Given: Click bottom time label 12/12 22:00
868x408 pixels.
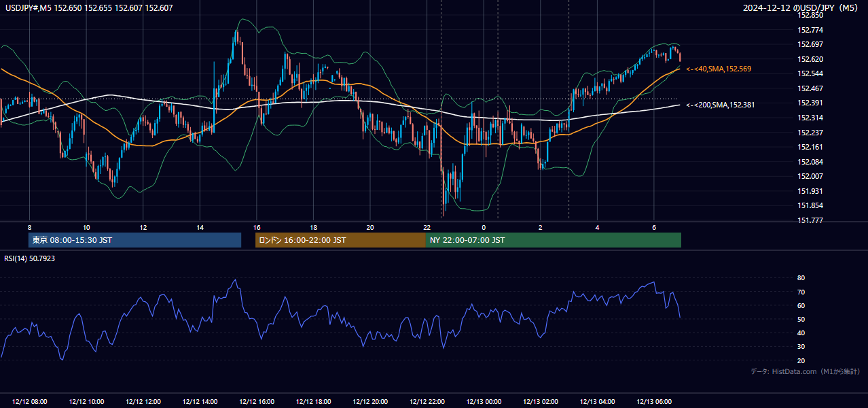Looking at the screenshot, I should (427, 402).
